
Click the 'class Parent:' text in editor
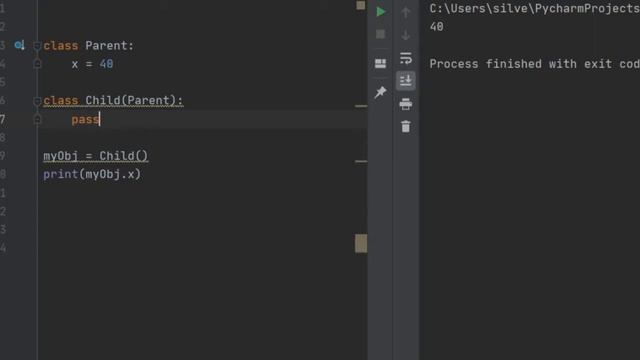tap(89, 46)
